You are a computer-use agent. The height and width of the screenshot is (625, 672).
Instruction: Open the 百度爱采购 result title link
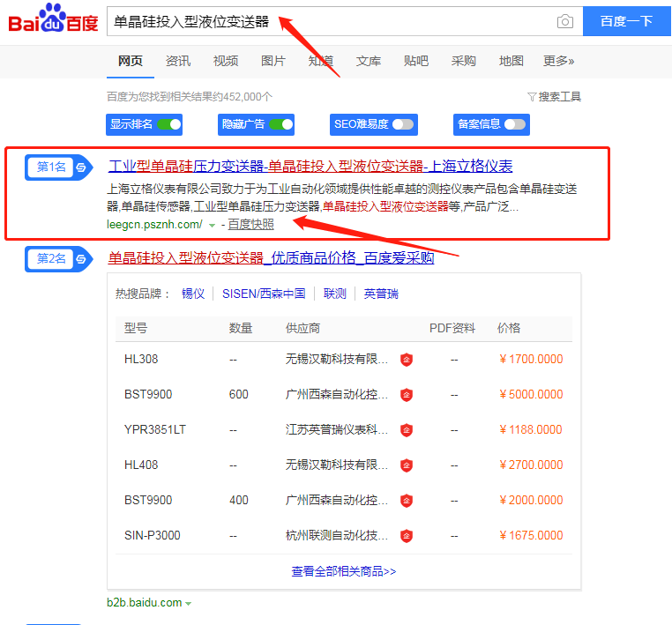(x=271, y=258)
